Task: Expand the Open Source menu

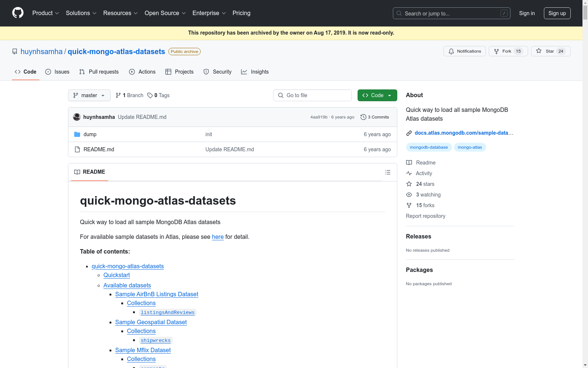Action: click(165, 13)
